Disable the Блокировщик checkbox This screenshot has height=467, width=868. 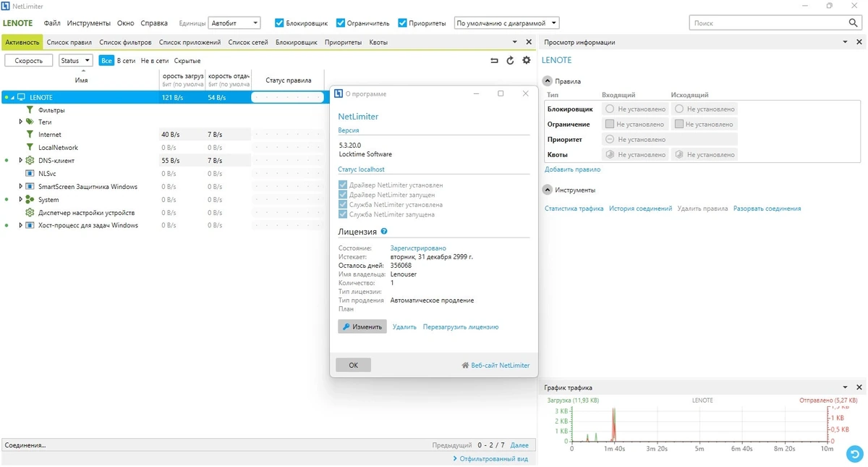pyautogui.click(x=279, y=23)
